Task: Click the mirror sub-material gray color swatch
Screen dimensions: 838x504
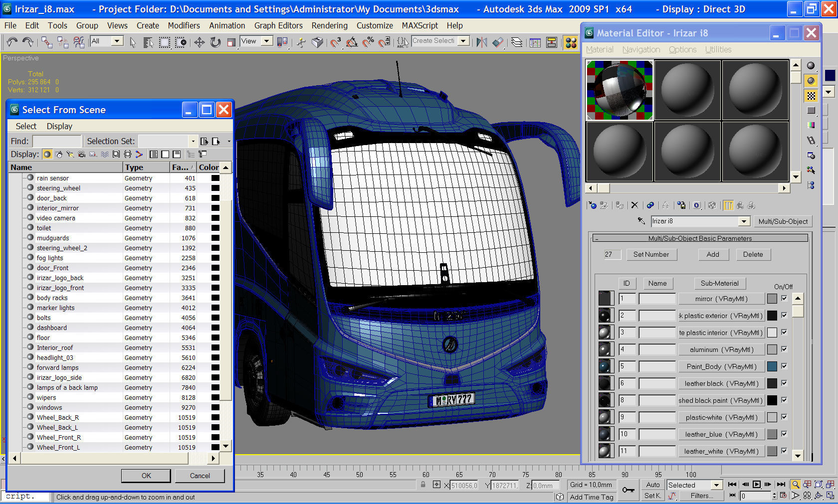Action: [772, 299]
